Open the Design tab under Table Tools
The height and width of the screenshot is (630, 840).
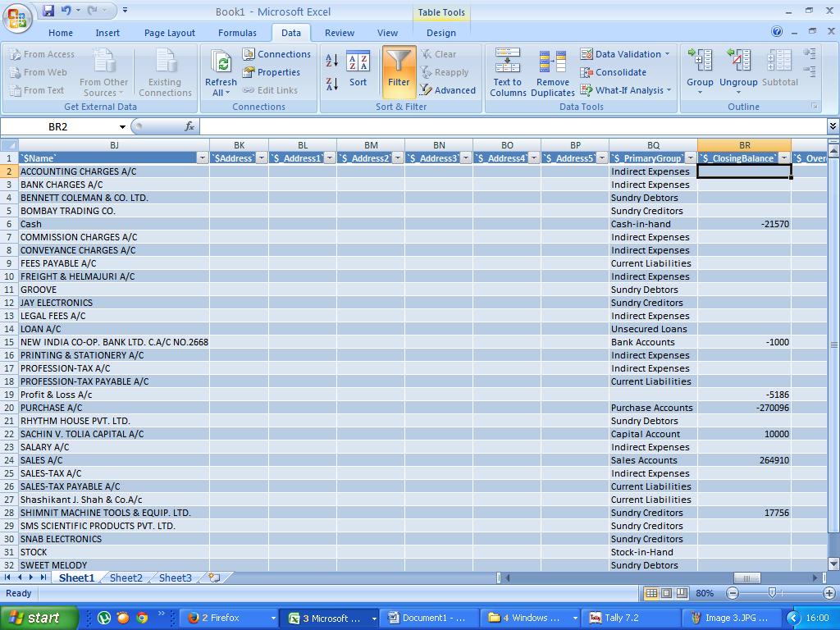pos(441,33)
